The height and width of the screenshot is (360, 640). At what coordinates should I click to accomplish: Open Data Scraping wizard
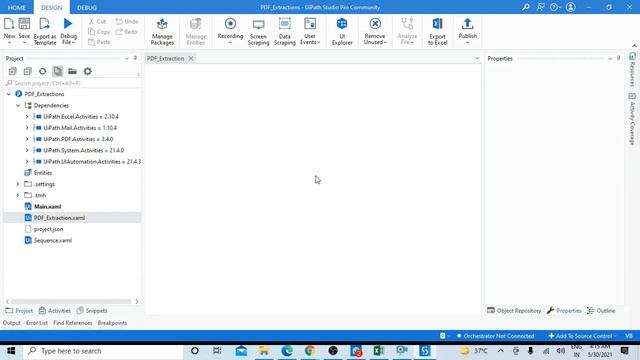click(x=284, y=31)
